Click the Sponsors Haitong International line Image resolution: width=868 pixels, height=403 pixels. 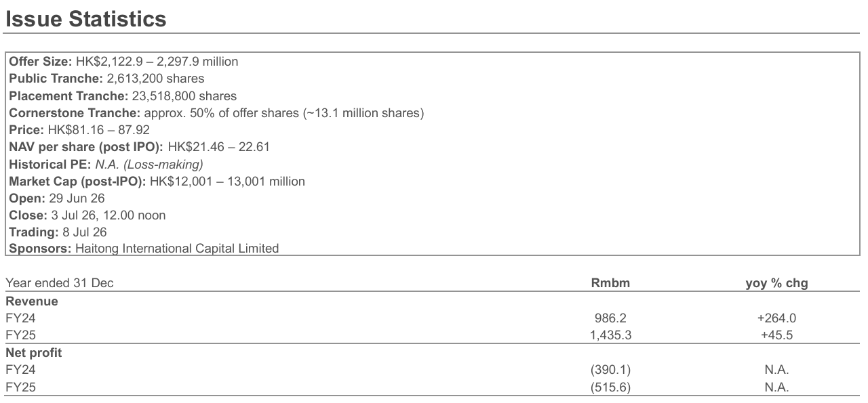tap(144, 249)
